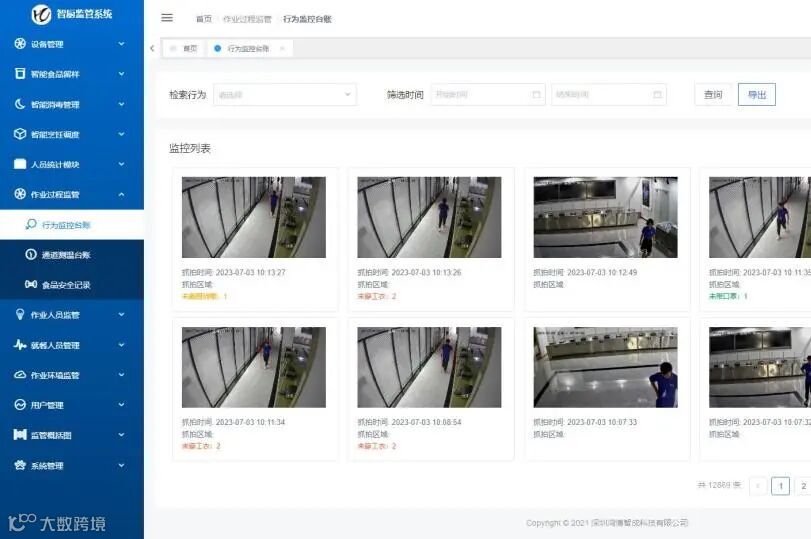
Task: Click the 智能食品留样 container icon
Action: point(20,73)
